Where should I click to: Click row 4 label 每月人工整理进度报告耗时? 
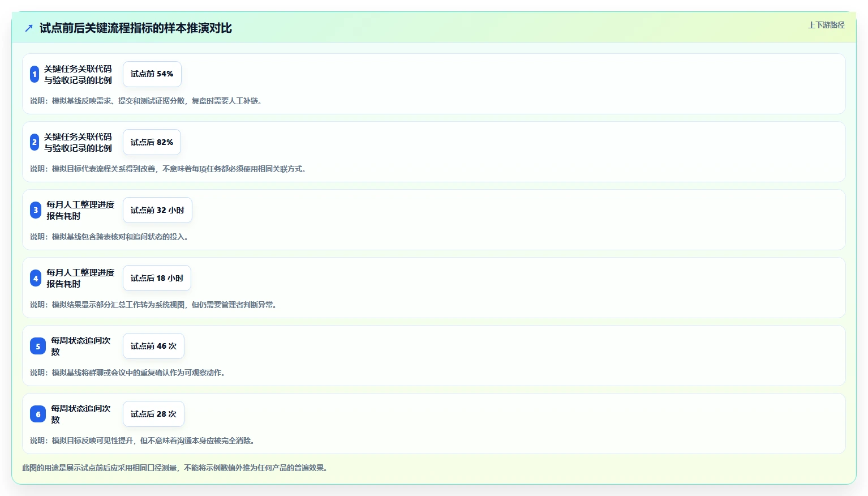pyautogui.click(x=80, y=278)
